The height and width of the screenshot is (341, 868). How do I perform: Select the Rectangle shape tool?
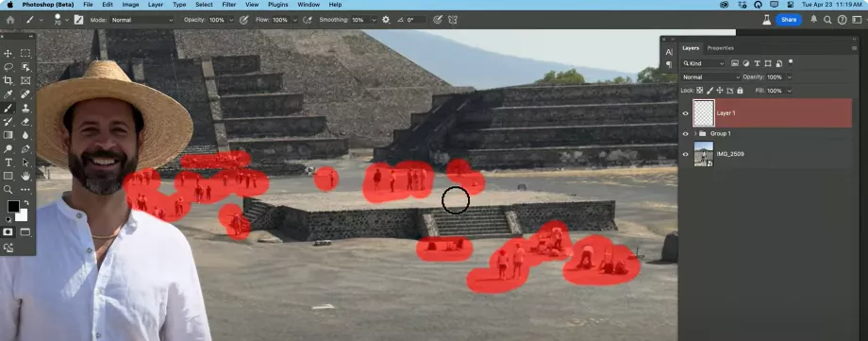pyautogui.click(x=8, y=176)
